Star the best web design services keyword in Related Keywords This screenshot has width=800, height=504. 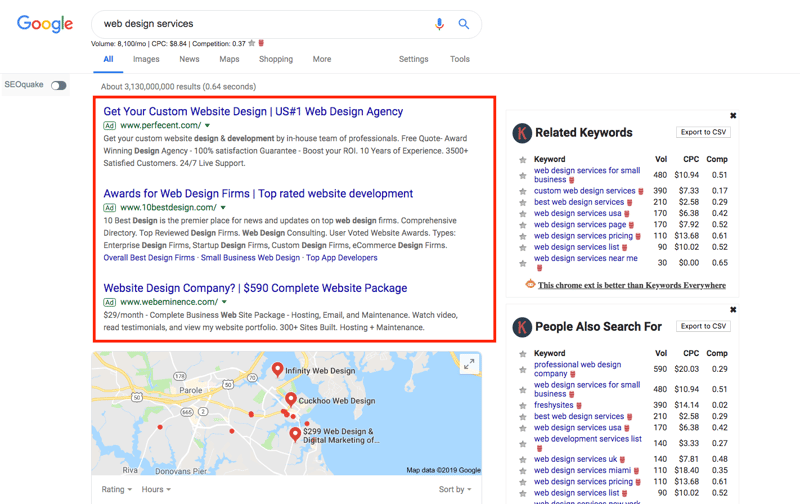click(522, 203)
